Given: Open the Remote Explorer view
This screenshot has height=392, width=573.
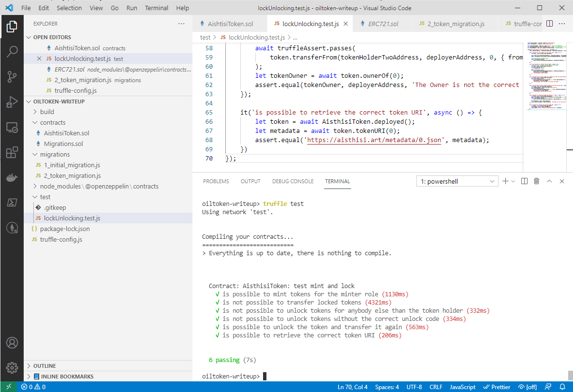Looking at the screenshot, I should pos(12,127).
